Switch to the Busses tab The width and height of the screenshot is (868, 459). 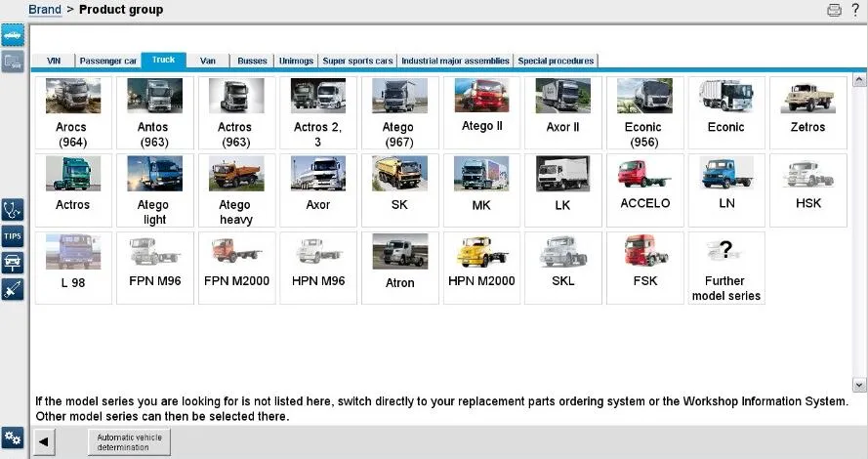click(252, 61)
